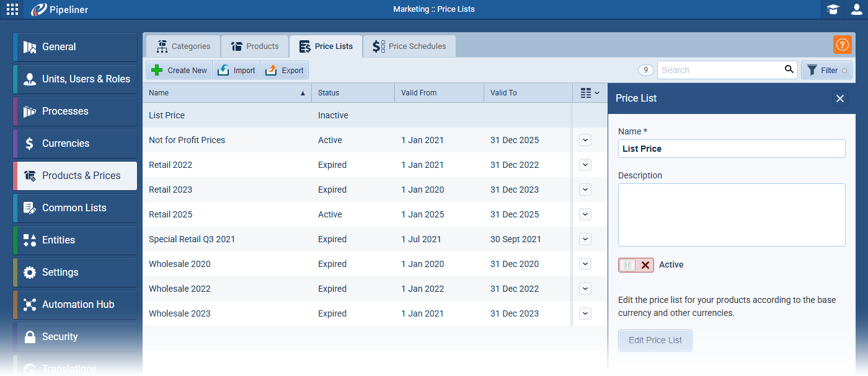This screenshot has height=376, width=868.
Task: Toggle the Active switch for List Price
Action: point(635,265)
